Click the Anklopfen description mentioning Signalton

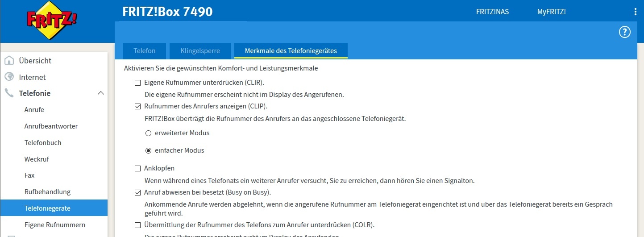309,181
